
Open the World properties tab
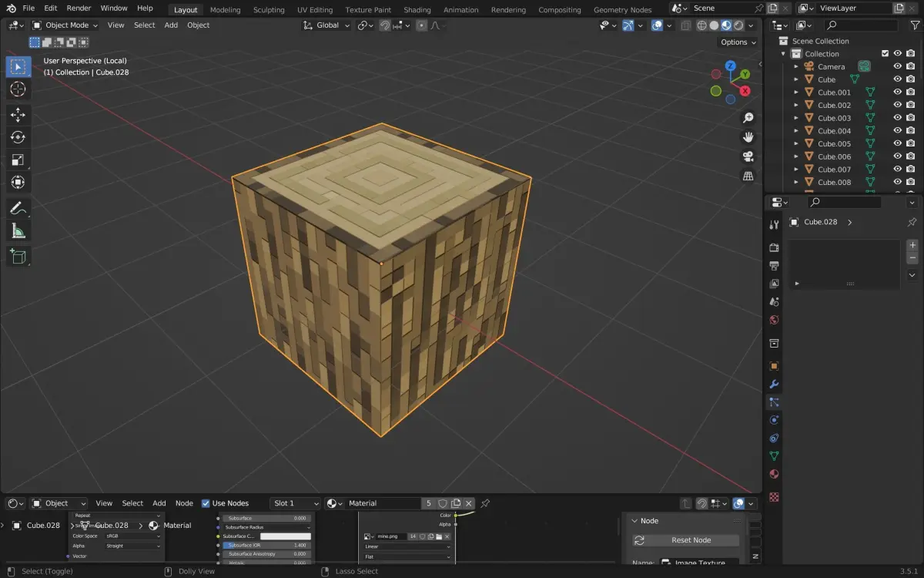(x=774, y=320)
